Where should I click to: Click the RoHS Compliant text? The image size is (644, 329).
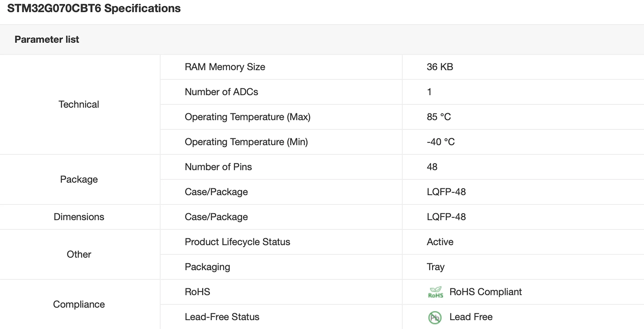(485, 292)
